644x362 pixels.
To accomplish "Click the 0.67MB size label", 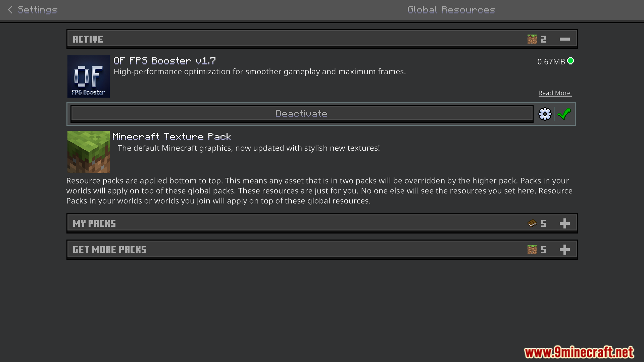I will 551,62.
